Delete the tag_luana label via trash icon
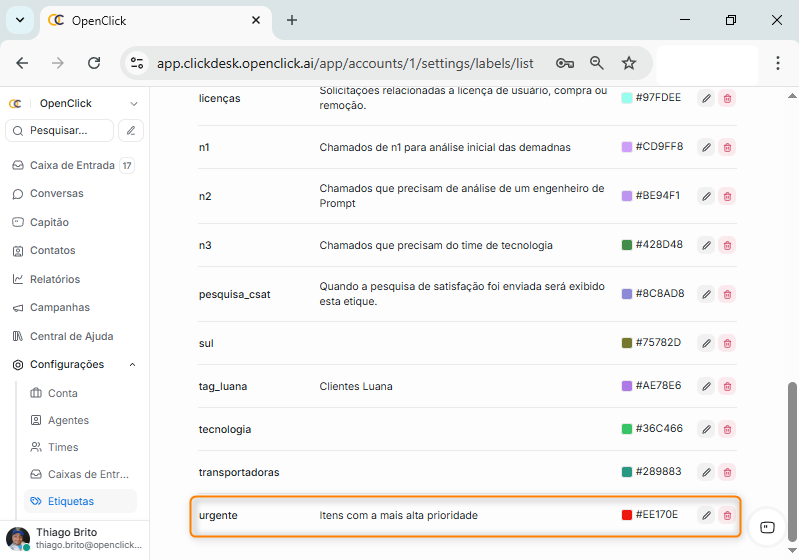The width and height of the screenshot is (799, 560). click(x=727, y=386)
